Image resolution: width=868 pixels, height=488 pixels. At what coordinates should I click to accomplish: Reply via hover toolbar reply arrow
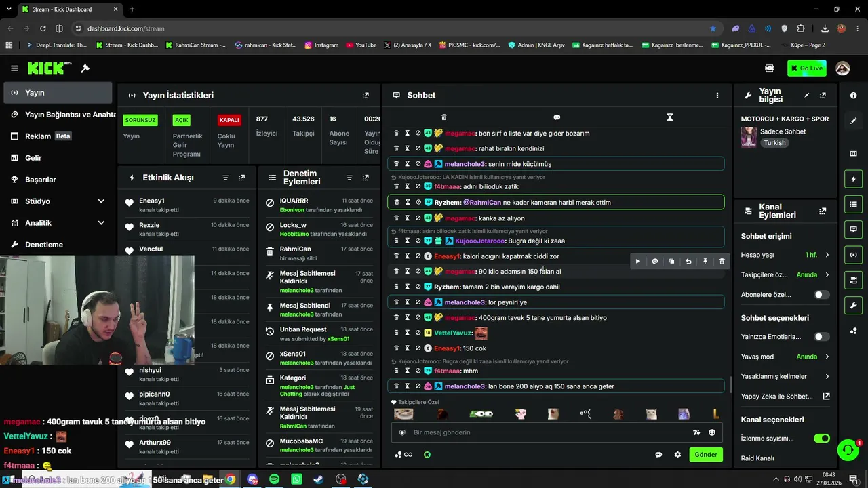[688, 261]
